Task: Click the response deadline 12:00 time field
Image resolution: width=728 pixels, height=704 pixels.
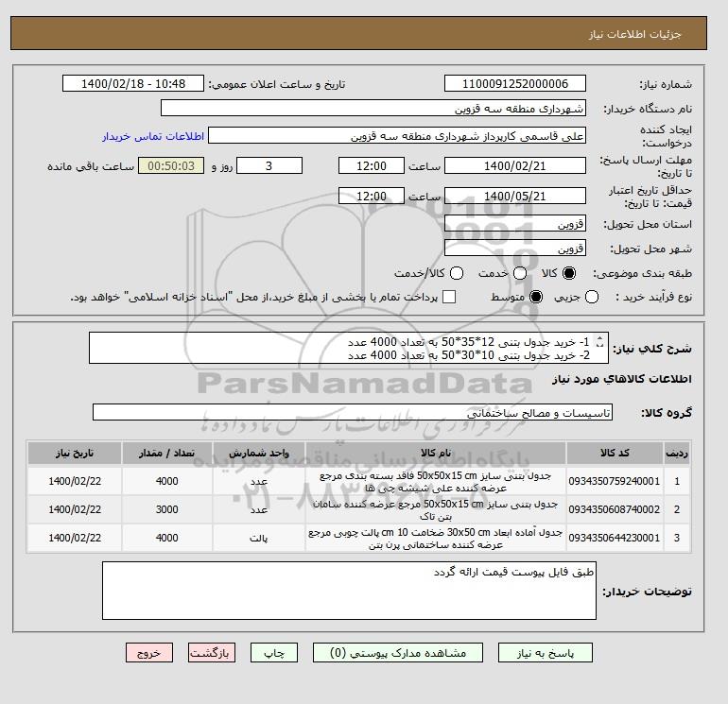Action: click(x=372, y=165)
